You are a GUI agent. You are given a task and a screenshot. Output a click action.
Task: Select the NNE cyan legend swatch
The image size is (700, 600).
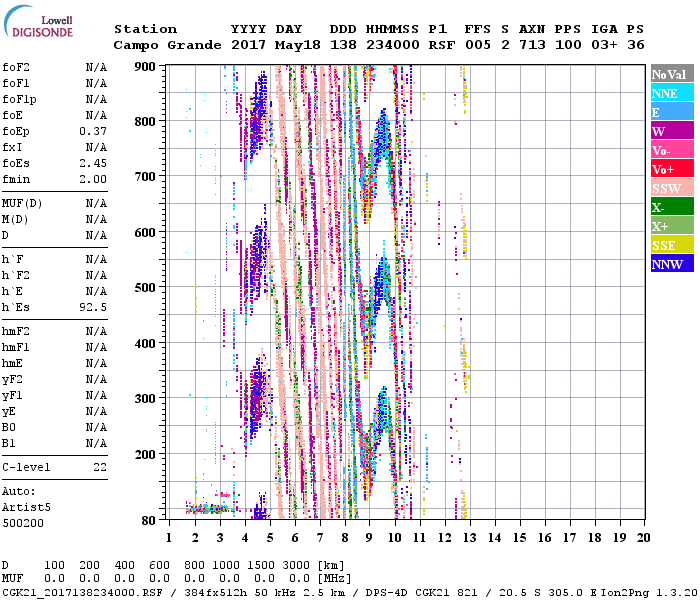[x=672, y=92]
